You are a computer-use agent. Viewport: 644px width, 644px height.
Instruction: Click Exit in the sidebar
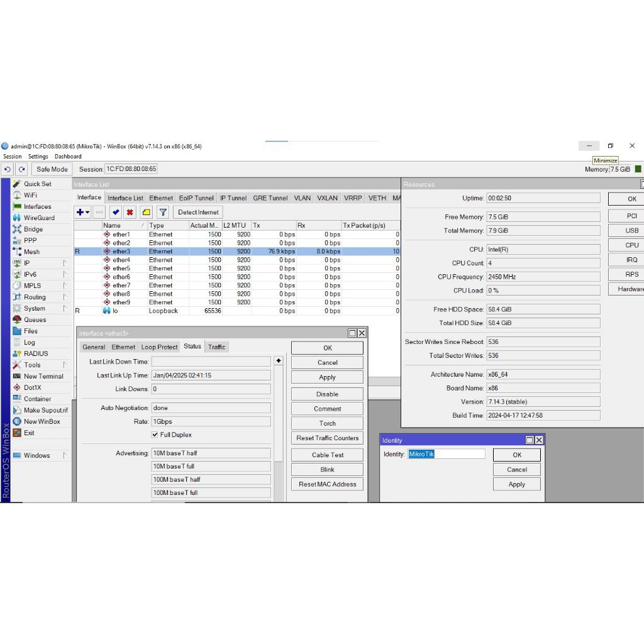click(29, 433)
